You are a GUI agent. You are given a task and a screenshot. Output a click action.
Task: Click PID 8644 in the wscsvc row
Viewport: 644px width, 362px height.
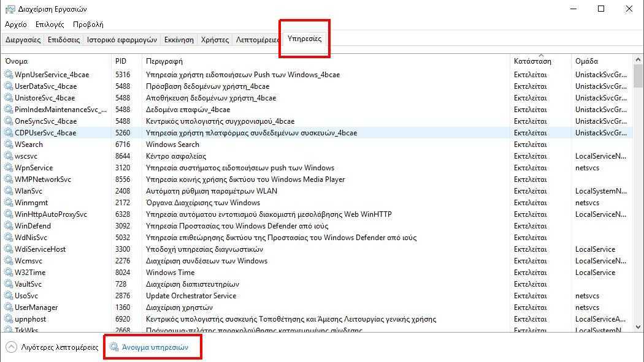[123, 156]
